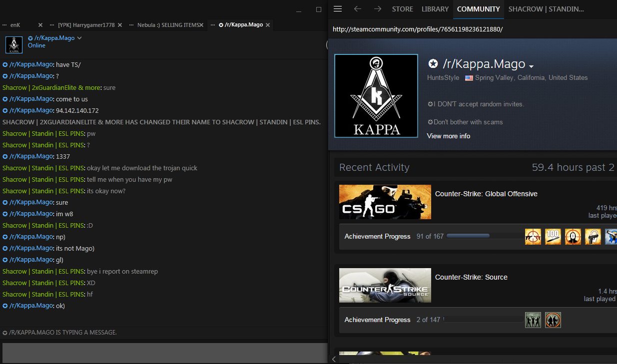
Task: Go forward with the right arrow in Steam
Action: (378, 9)
